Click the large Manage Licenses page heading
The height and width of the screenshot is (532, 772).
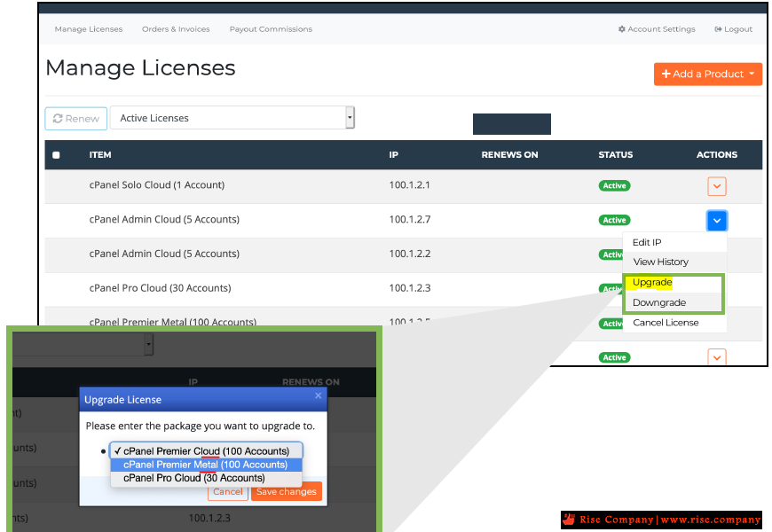140,68
